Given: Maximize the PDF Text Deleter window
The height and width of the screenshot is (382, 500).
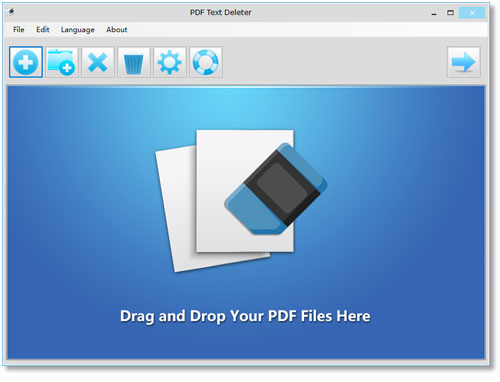Looking at the screenshot, I should 450,13.
